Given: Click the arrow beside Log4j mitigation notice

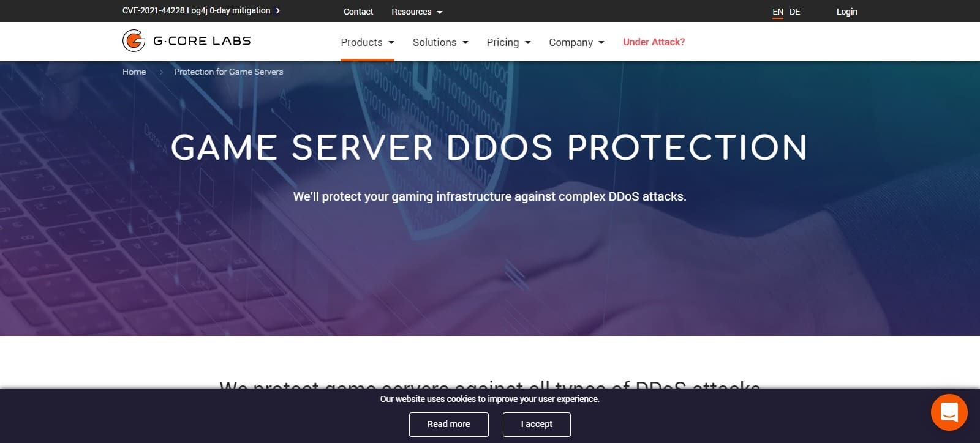Looking at the screenshot, I should [x=277, y=10].
